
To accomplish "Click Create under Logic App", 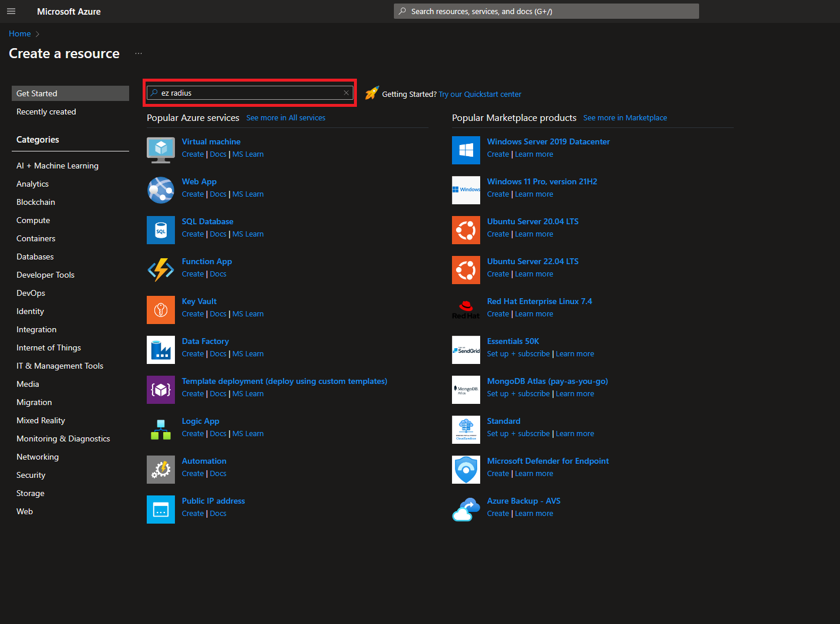I will point(193,433).
